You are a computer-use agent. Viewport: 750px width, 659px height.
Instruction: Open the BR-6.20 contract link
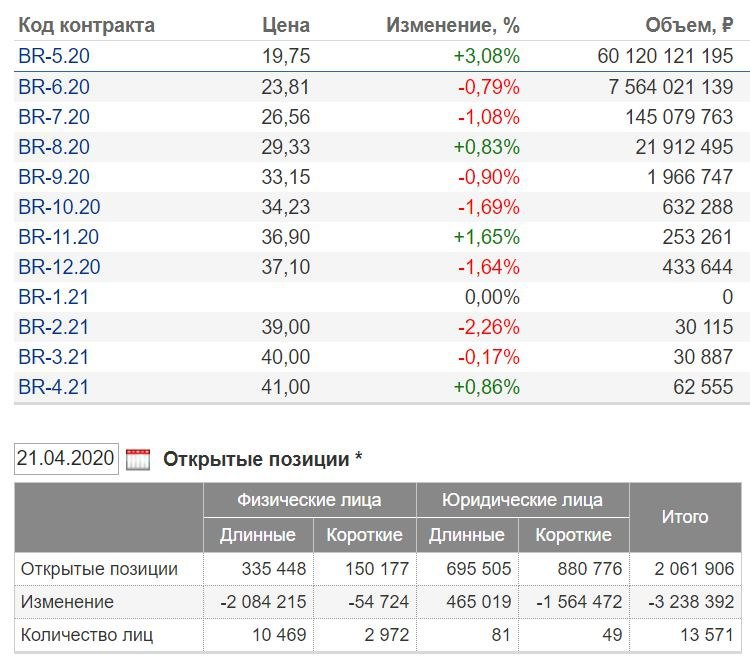54,86
